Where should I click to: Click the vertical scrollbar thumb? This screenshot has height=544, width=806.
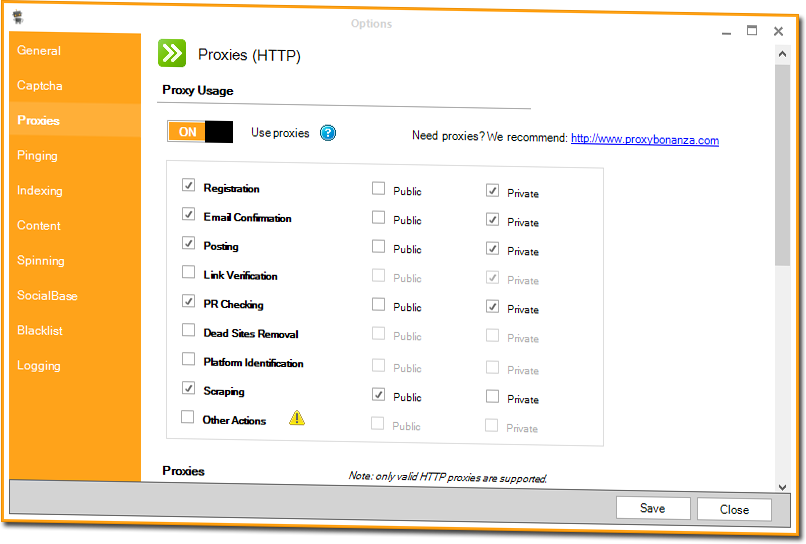click(782, 165)
